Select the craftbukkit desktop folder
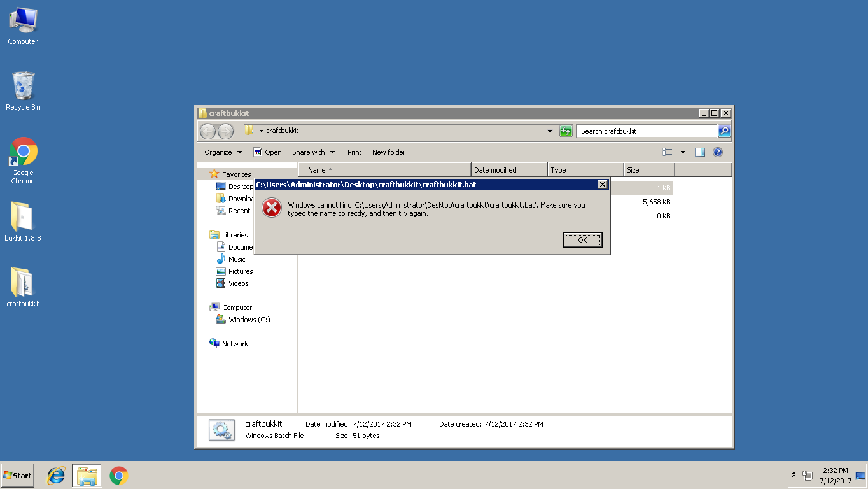This screenshot has width=868, height=489. [23, 288]
